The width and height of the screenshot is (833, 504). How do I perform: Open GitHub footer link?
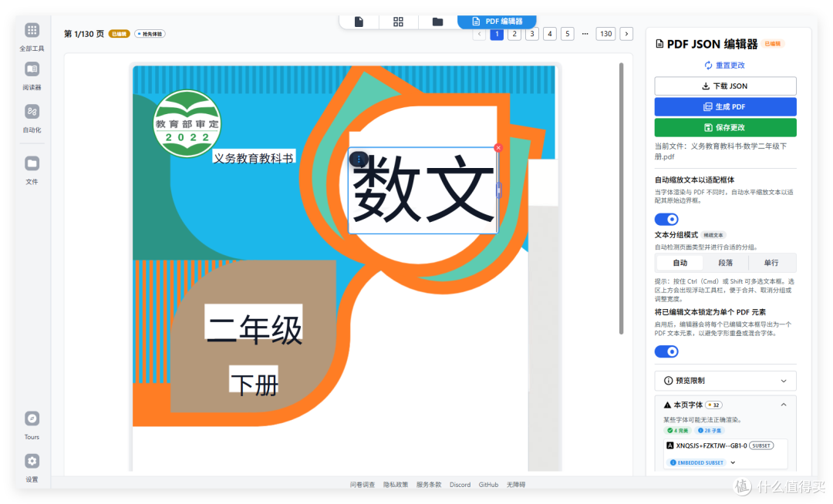(x=489, y=485)
